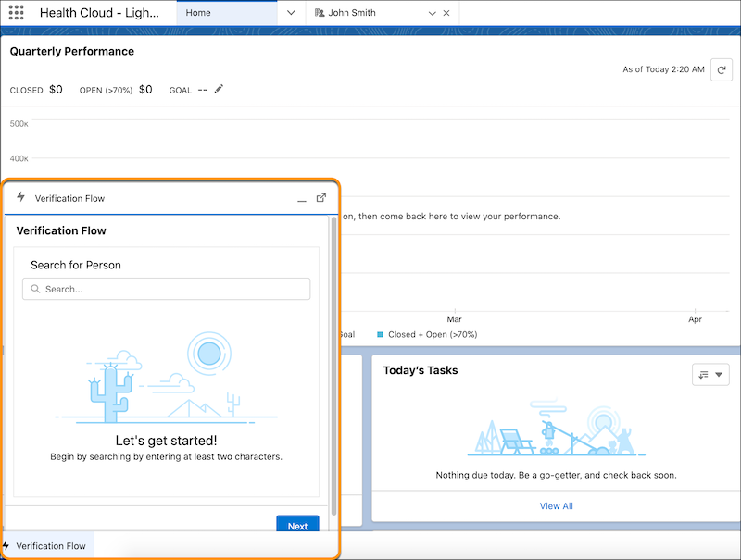The image size is (741, 560).
Task: Click the Closed + Open legend swatch
Action: click(x=380, y=334)
